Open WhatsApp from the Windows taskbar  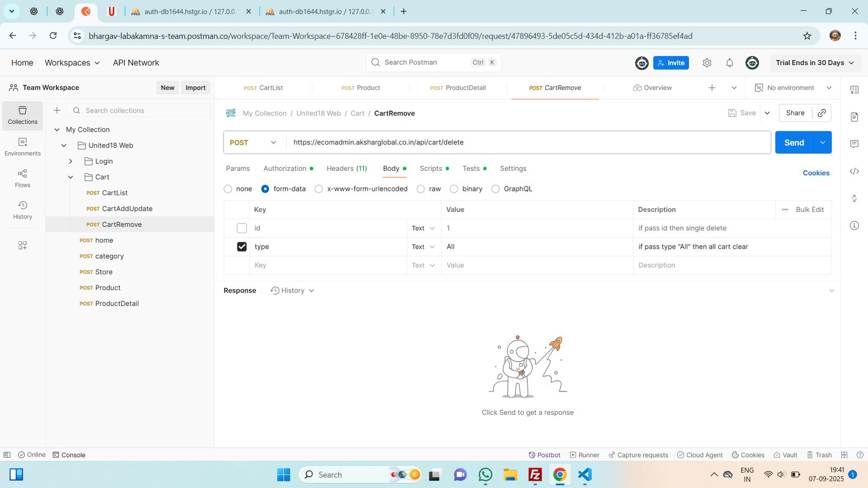pyautogui.click(x=485, y=475)
